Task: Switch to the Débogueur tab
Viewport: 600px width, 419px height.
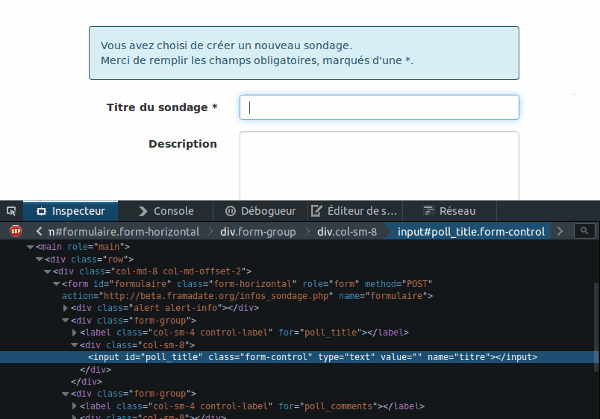Action: [260, 211]
